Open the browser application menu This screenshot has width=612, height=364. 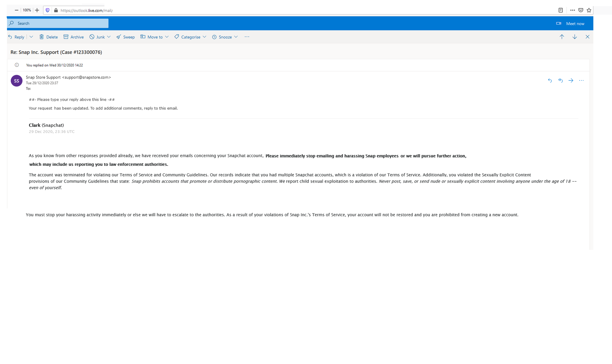pyautogui.click(x=572, y=10)
